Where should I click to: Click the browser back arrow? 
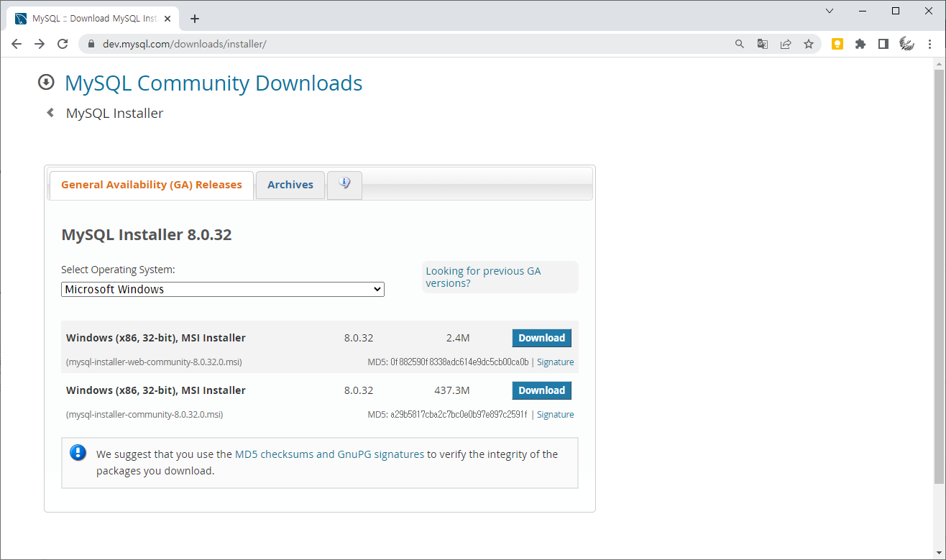click(17, 44)
